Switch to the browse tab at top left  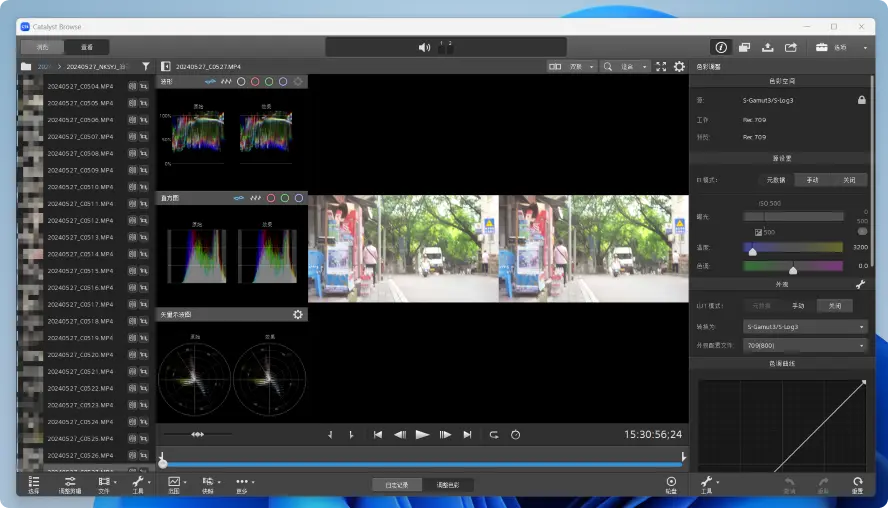coord(42,47)
